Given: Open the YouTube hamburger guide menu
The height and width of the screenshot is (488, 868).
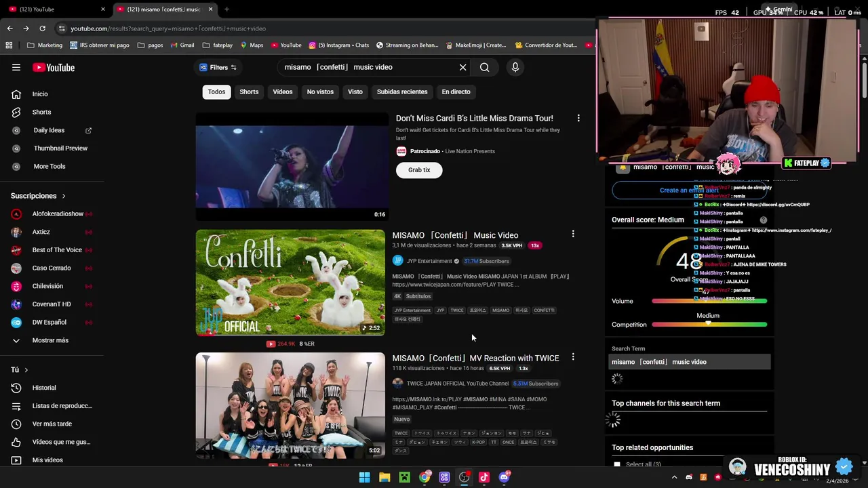Looking at the screenshot, I should pyautogui.click(x=16, y=67).
